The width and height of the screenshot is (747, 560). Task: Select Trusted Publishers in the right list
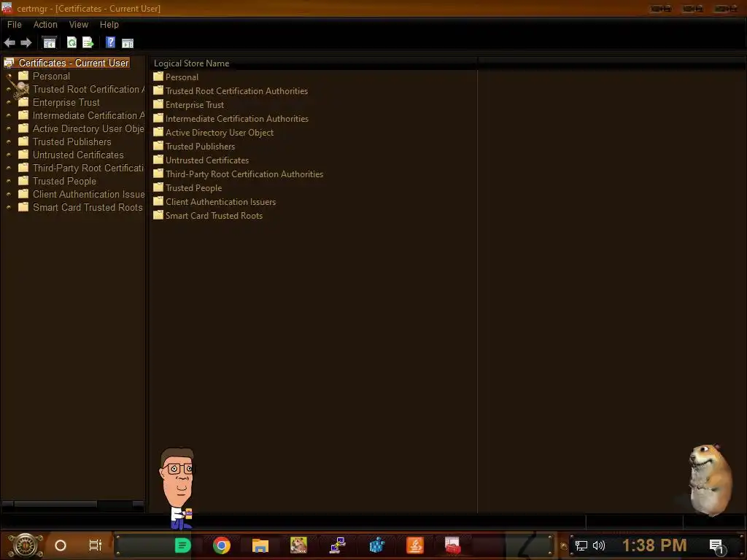click(200, 146)
